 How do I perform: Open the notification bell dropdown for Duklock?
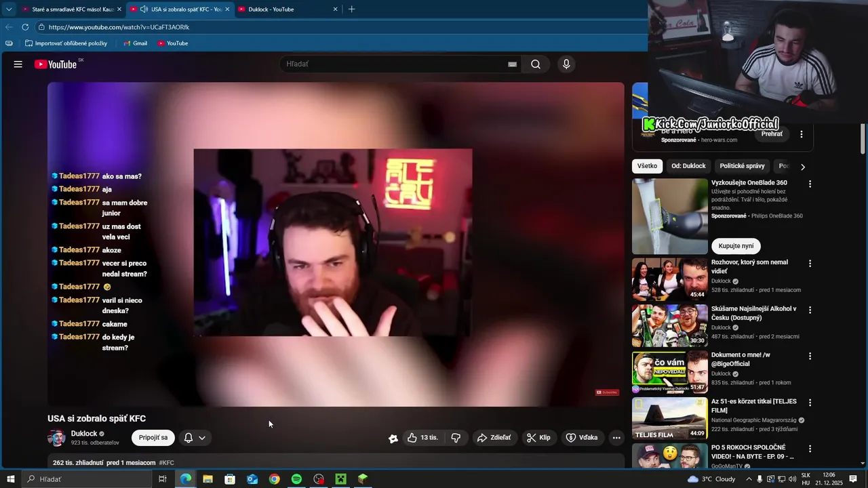point(195,438)
